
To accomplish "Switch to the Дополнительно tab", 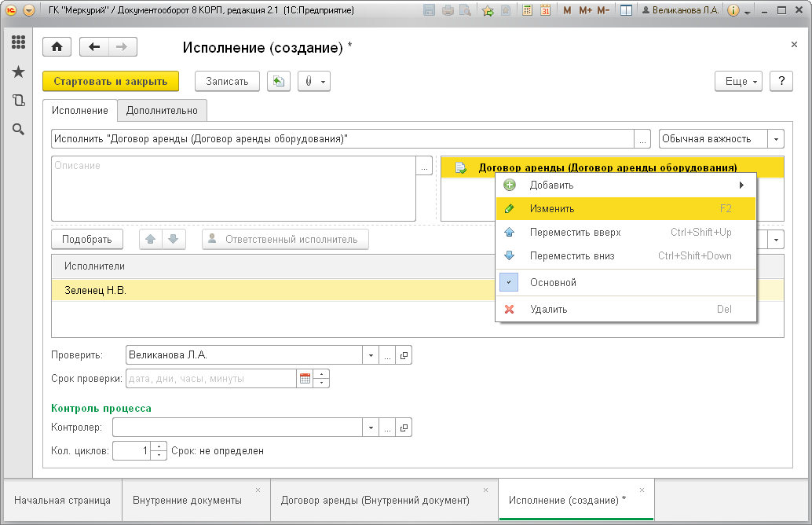I will tap(162, 110).
